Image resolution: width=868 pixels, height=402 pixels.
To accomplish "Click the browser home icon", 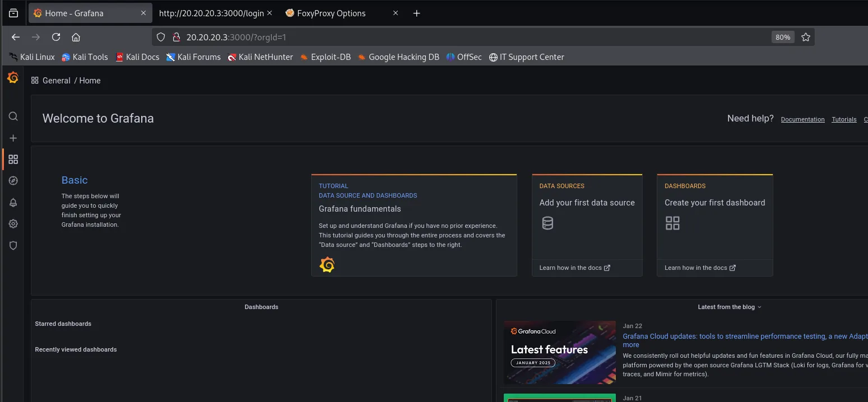I will 76,37.
